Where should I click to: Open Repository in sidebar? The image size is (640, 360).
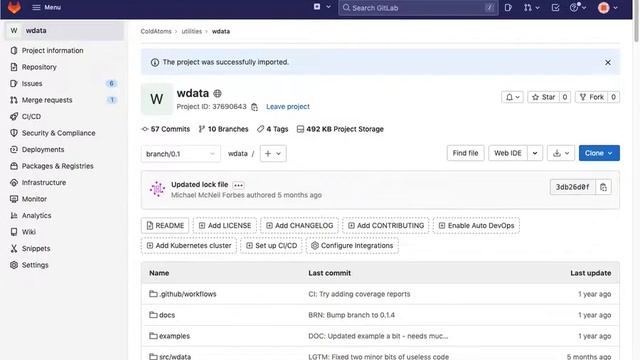pyautogui.click(x=39, y=67)
